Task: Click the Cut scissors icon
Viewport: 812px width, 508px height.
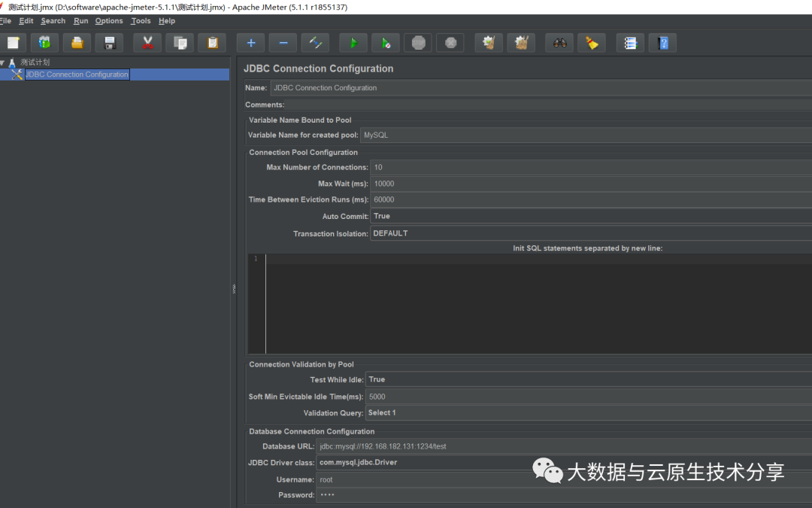Action: pos(147,43)
